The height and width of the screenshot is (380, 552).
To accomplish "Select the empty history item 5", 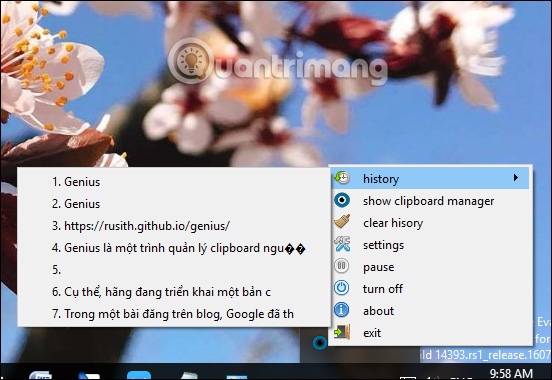I will coord(174,270).
